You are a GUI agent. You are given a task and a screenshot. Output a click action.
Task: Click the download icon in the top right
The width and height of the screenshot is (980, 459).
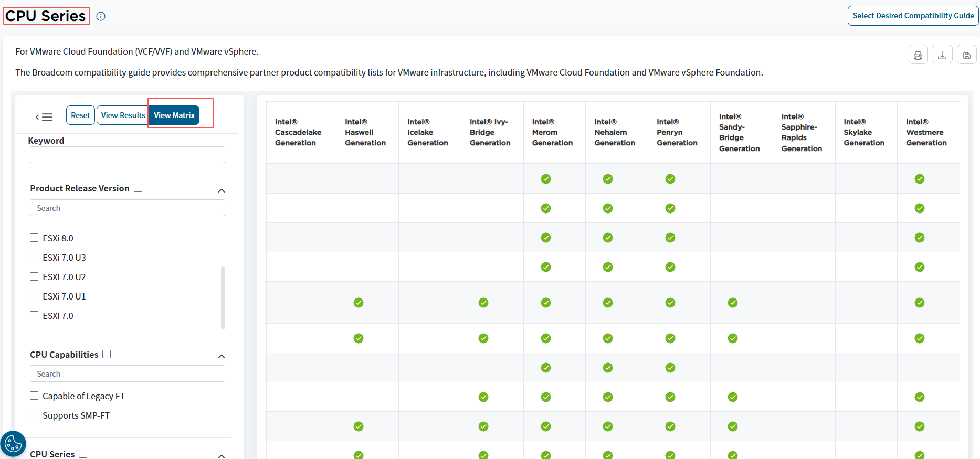tap(942, 55)
